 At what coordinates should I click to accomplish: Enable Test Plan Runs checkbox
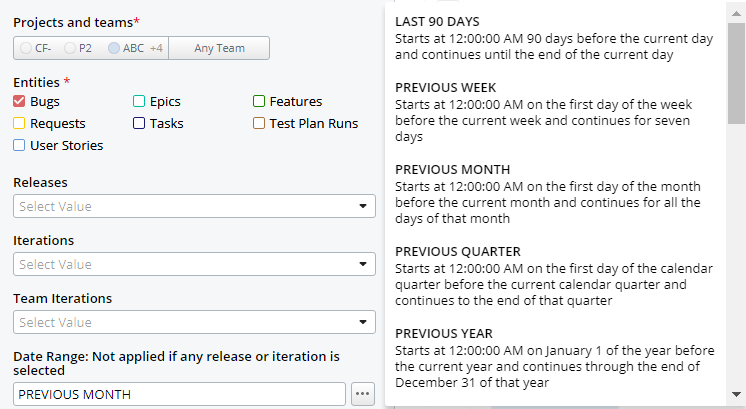click(x=259, y=124)
